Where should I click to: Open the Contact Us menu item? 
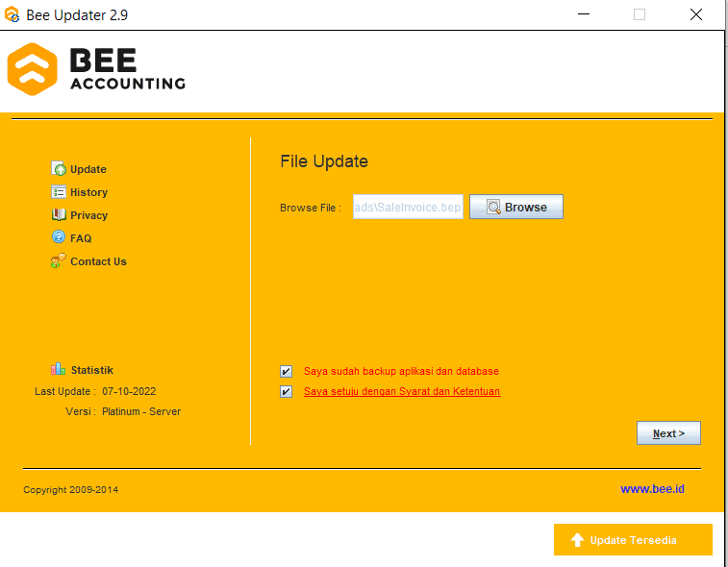98,261
